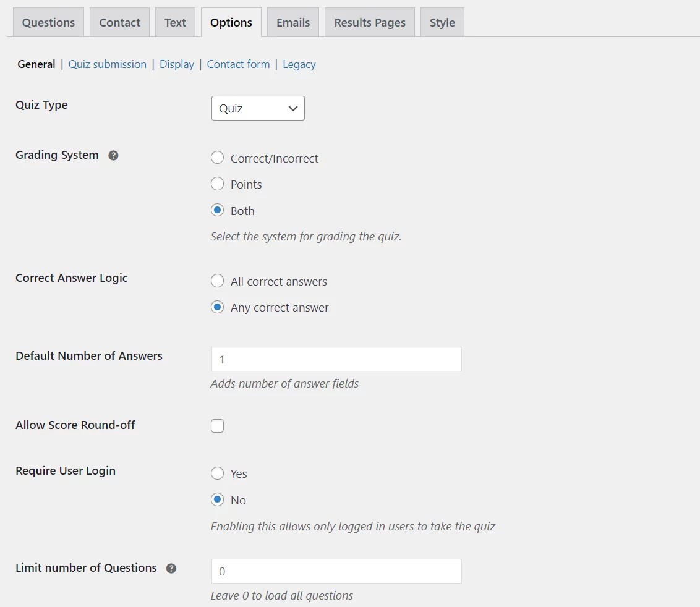Screen dimensions: 700x607
Task: Click the Limit number of Questions field
Action: pyautogui.click(x=336, y=571)
